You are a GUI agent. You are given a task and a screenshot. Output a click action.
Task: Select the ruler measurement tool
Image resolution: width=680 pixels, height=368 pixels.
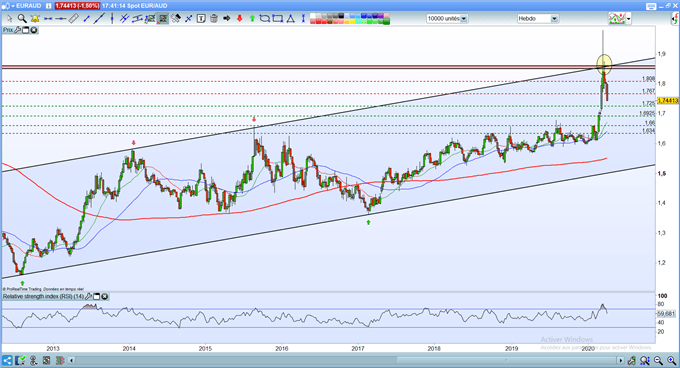tap(74, 19)
